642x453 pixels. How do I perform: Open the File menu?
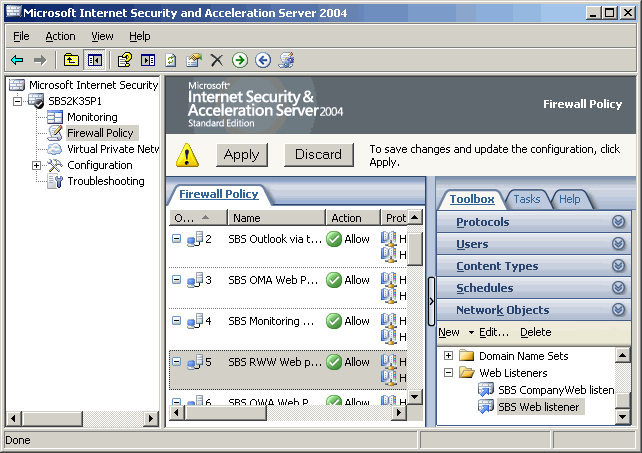(21, 36)
